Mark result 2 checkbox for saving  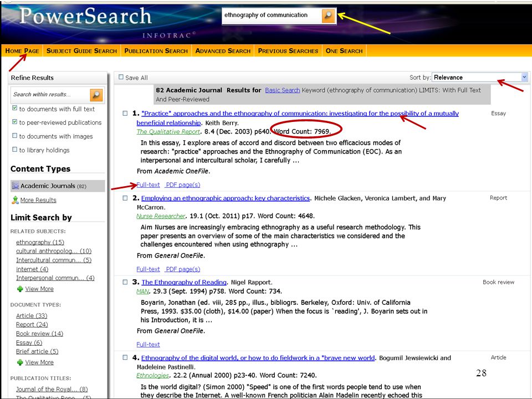(x=125, y=198)
